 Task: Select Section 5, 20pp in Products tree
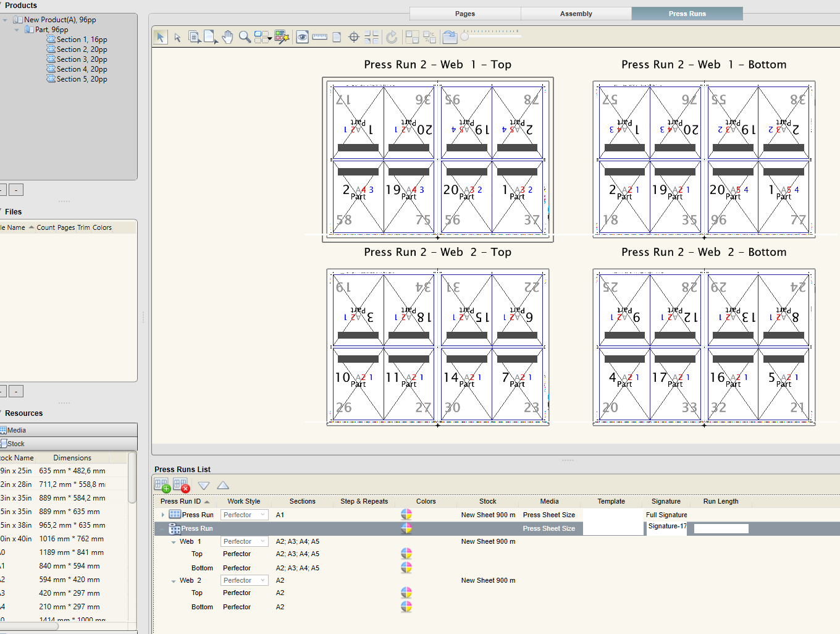(77, 79)
